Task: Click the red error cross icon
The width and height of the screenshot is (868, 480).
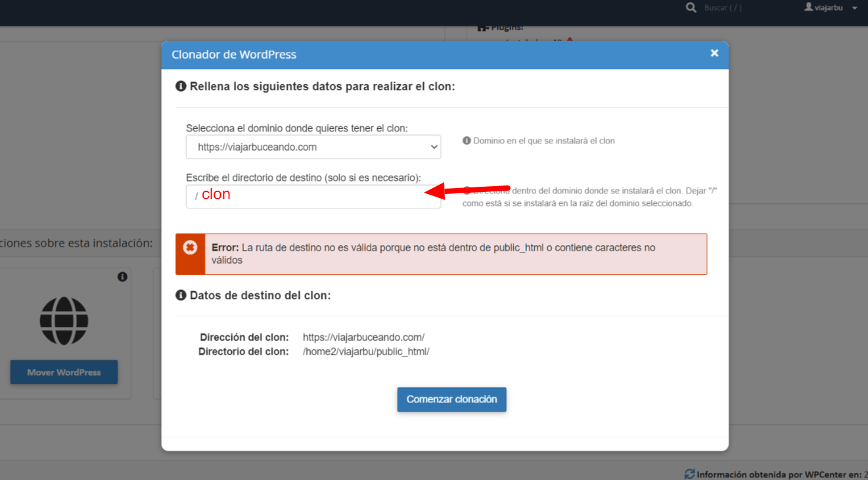Action: [190, 248]
